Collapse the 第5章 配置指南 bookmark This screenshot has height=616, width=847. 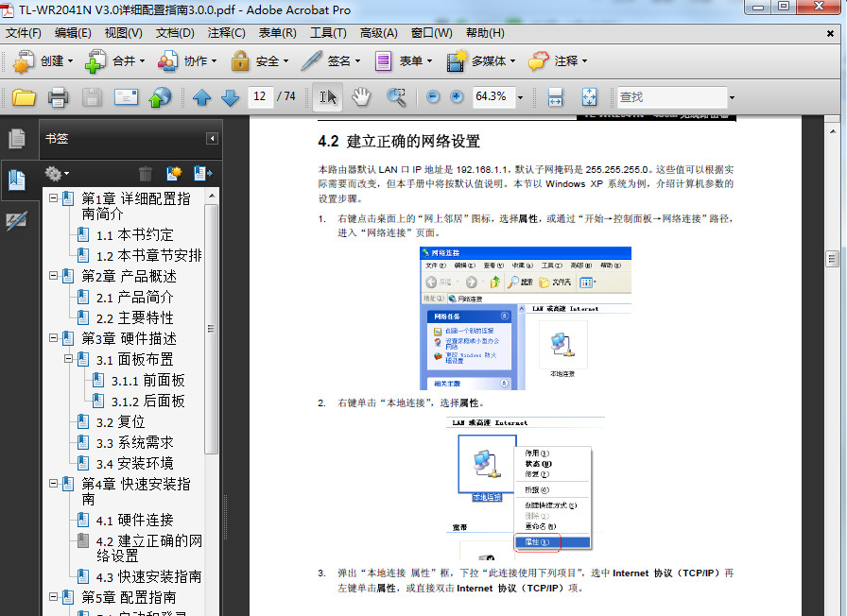54,596
